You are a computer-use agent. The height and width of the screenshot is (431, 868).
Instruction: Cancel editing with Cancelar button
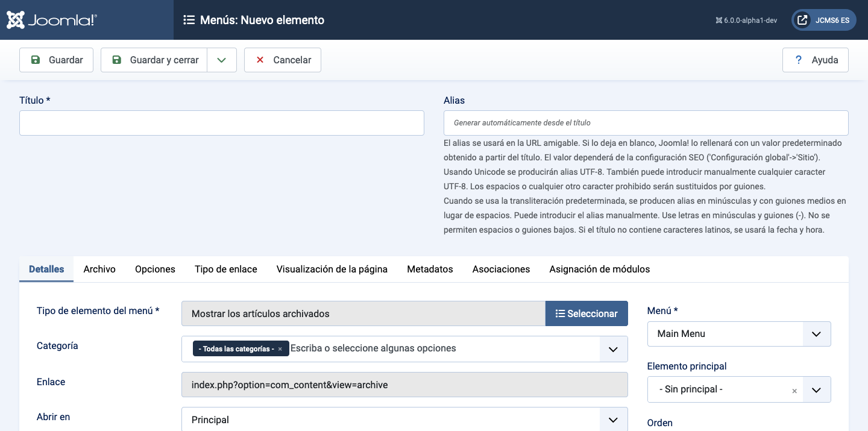tap(283, 60)
